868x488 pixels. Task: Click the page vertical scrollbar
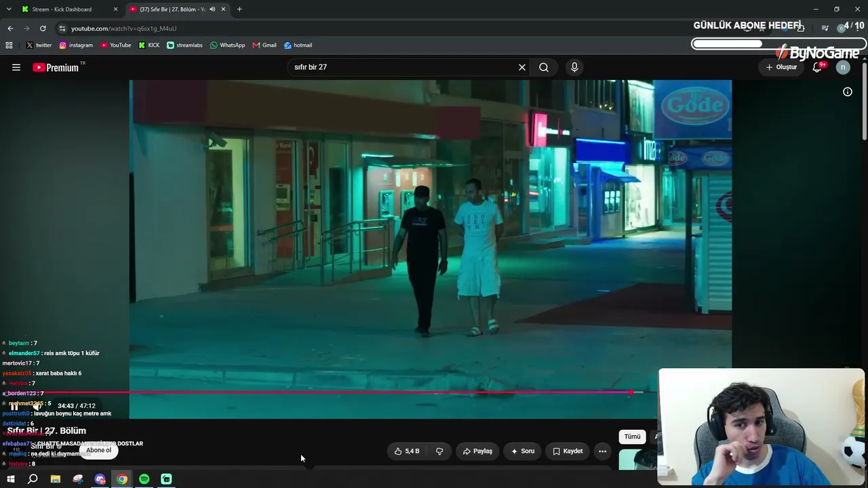[x=865, y=102]
